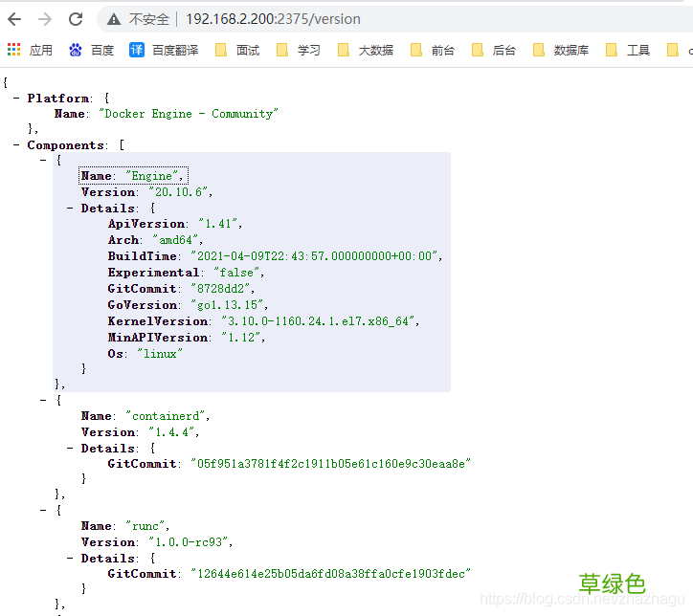Screen dimensions: 693x616
Task: Click the browser forward arrow
Action: tap(45, 19)
